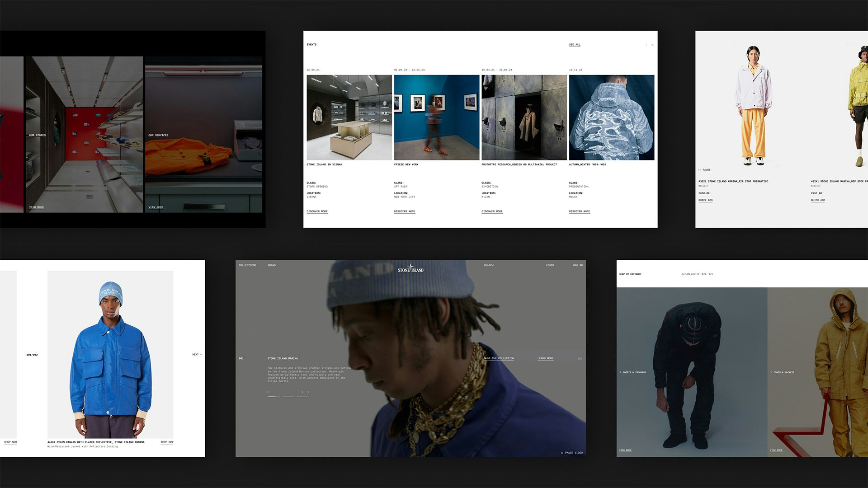
Task: Click Quick Add for £650.00 blouson
Action: pyautogui.click(x=705, y=200)
